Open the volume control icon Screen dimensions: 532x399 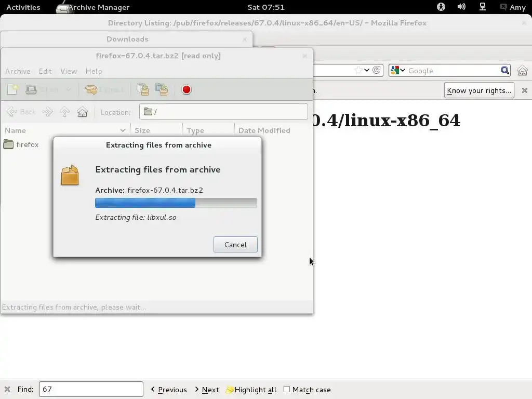click(x=461, y=7)
